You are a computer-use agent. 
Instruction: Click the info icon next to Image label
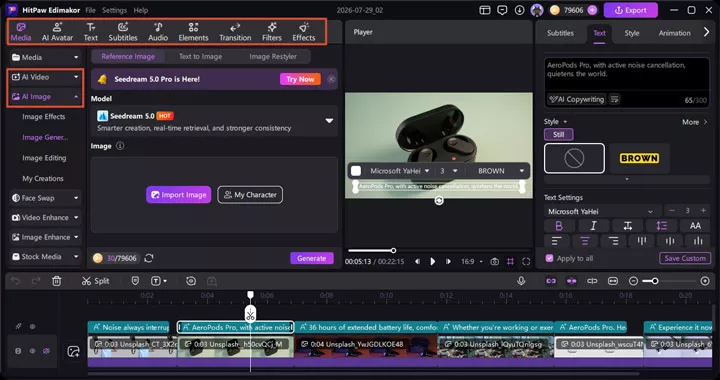120,146
